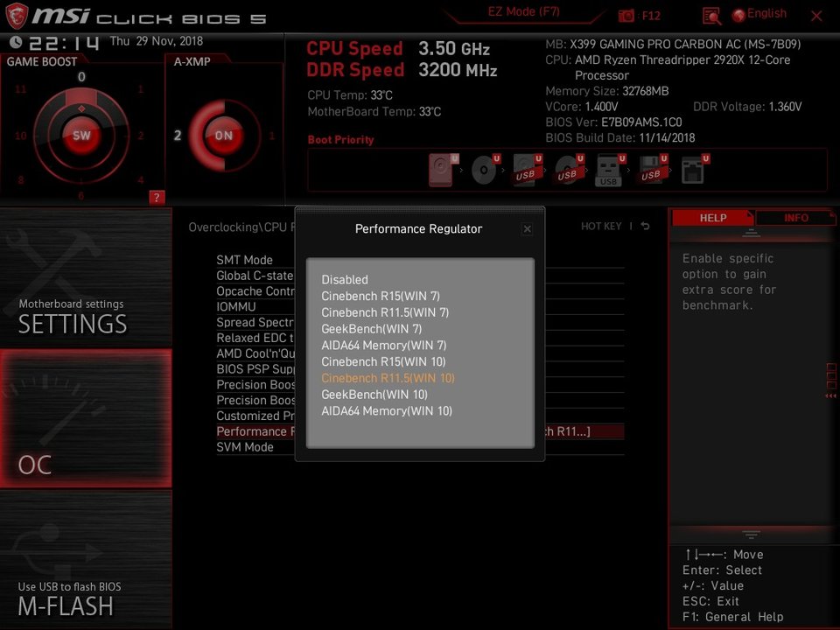Click the HOT KEY button

pyautogui.click(x=601, y=226)
